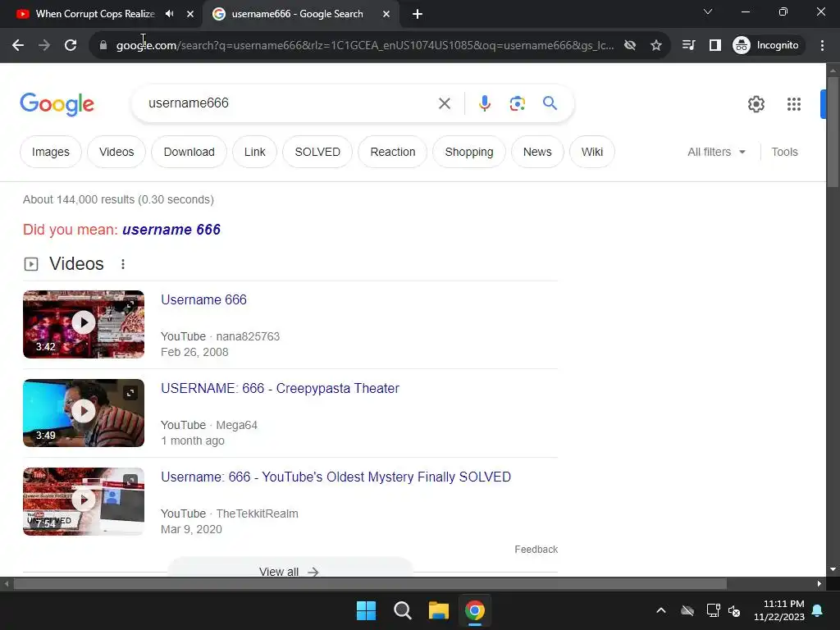Bookmark this page with the star icon

click(x=656, y=46)
